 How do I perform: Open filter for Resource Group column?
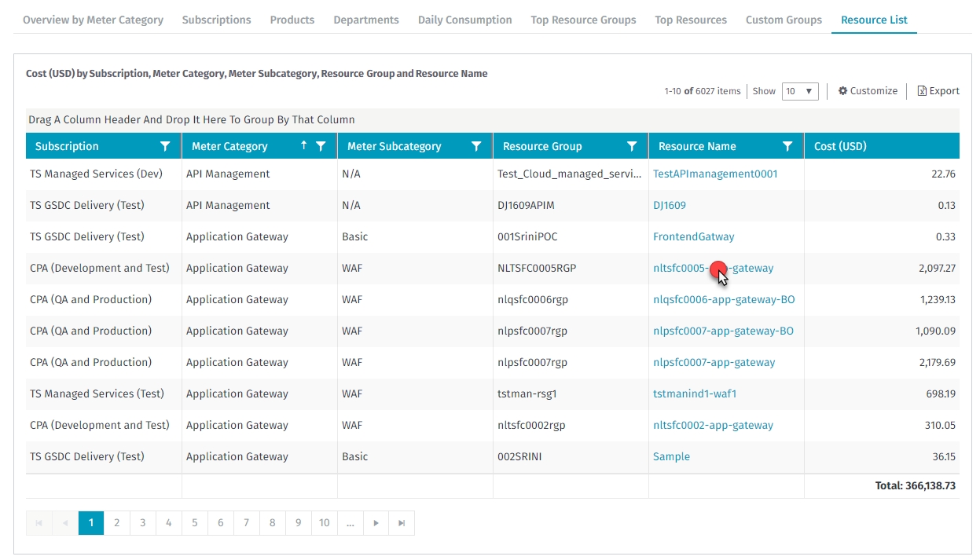point(632,146)
